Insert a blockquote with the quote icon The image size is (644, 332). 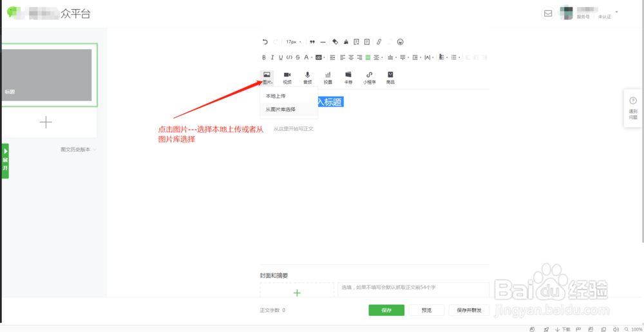point(312,42)
